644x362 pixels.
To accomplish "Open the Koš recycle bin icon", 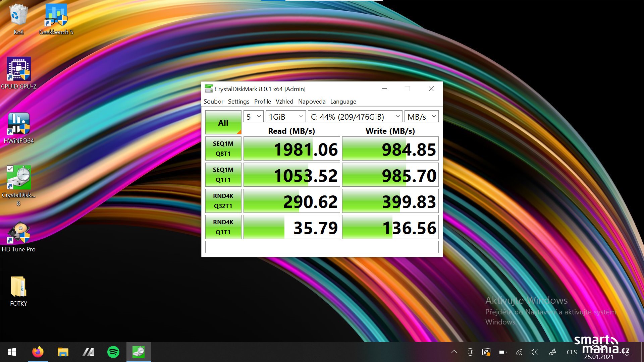I will [18, 19].
